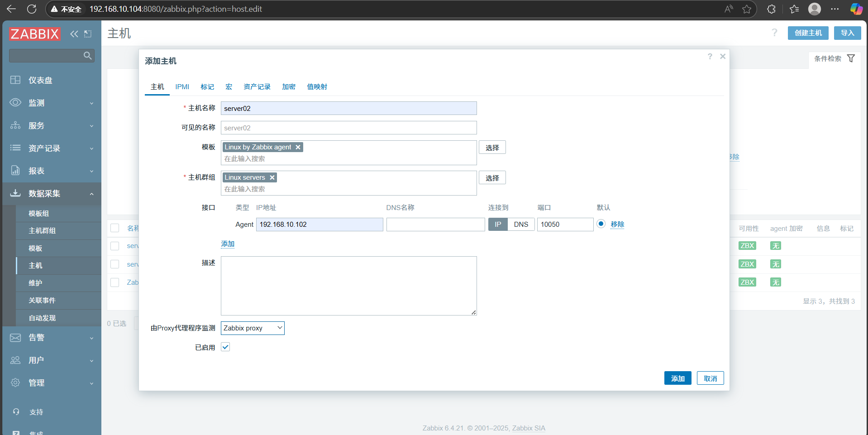Switch to the IPMI tab
The height and width of the screenshot is (435, 868).
182,87
